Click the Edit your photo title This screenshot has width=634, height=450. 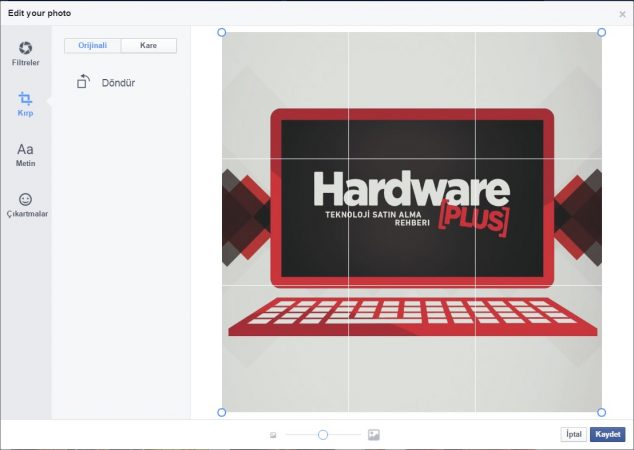39,13
